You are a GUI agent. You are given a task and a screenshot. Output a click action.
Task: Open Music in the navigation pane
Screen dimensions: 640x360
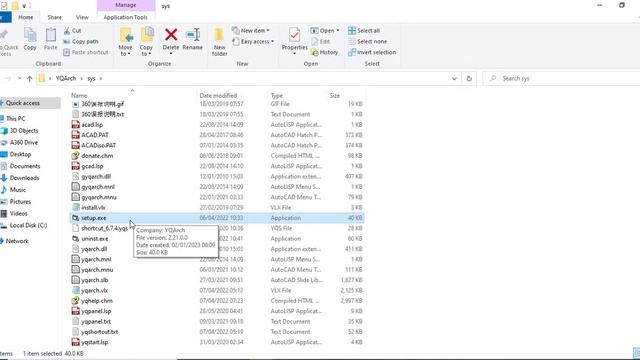[x=18, y=190]
